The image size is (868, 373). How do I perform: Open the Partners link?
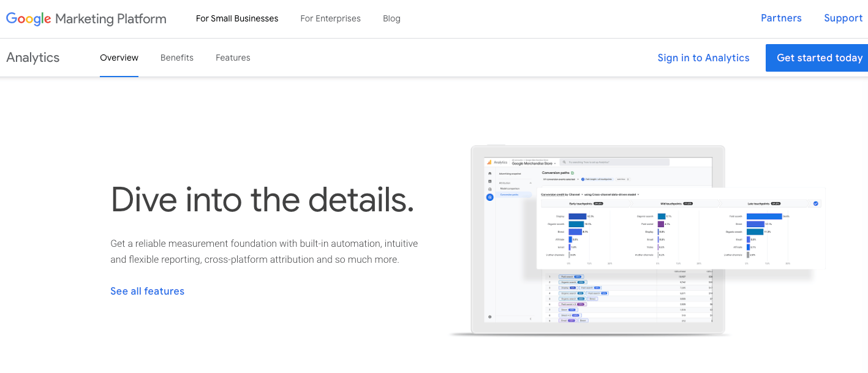781,18
